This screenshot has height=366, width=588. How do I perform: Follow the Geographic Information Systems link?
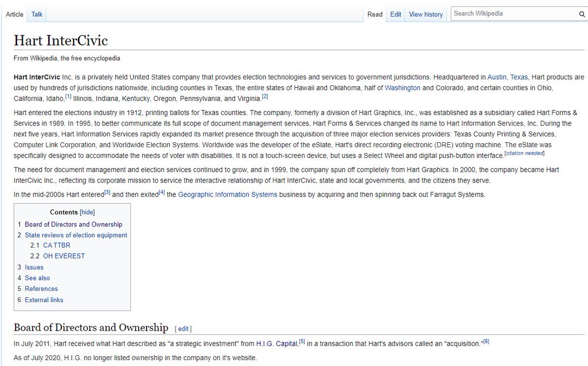[227, 195]
